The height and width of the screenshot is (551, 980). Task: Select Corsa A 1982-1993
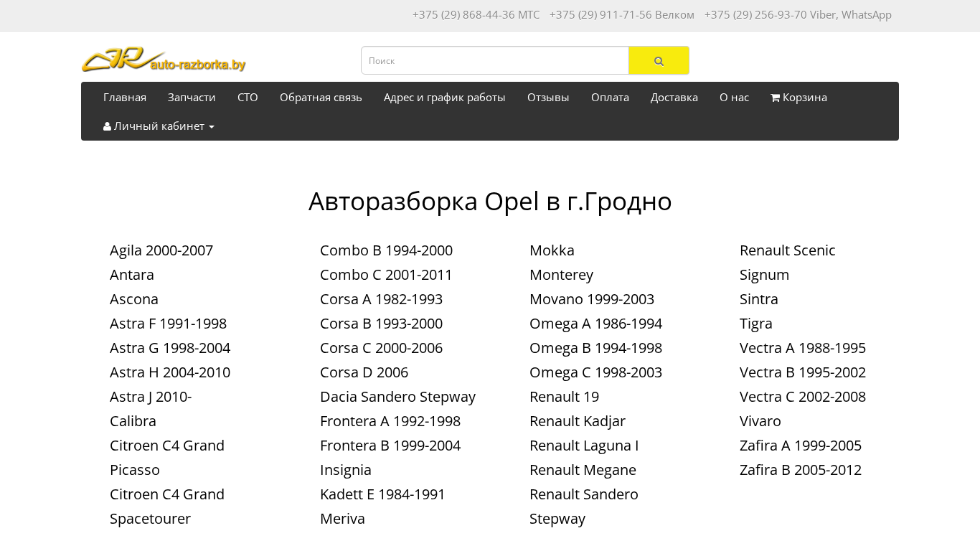381,299
